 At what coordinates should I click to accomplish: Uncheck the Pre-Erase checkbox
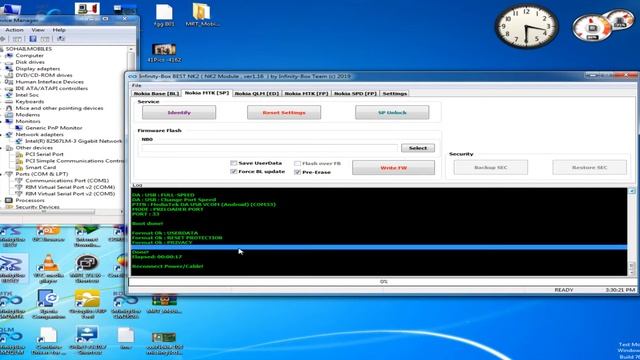[298, 172]
